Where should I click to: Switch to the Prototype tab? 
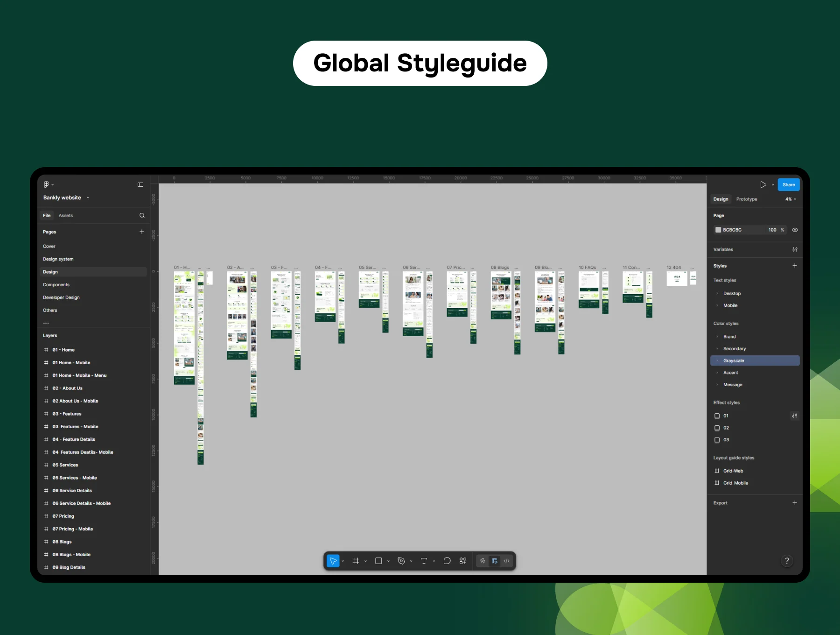747,199
